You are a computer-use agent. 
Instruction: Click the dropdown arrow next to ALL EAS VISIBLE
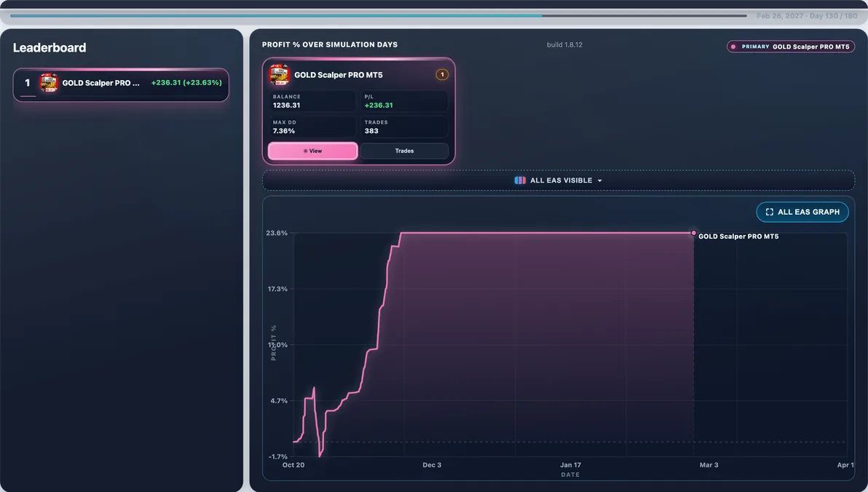click(x=599, y=181)
